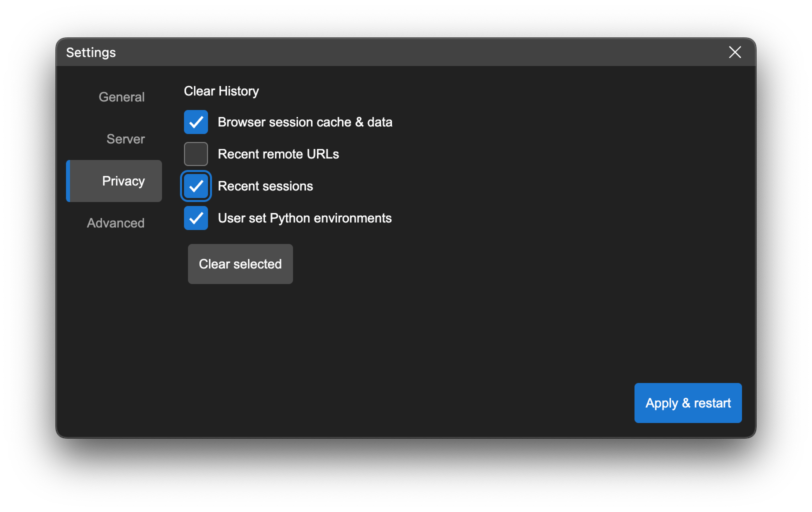Uncheck Browser session cache & data checkbox
The height and width of the screenshot is (512, 812).
pyautogui.click(x=196, y=122)
